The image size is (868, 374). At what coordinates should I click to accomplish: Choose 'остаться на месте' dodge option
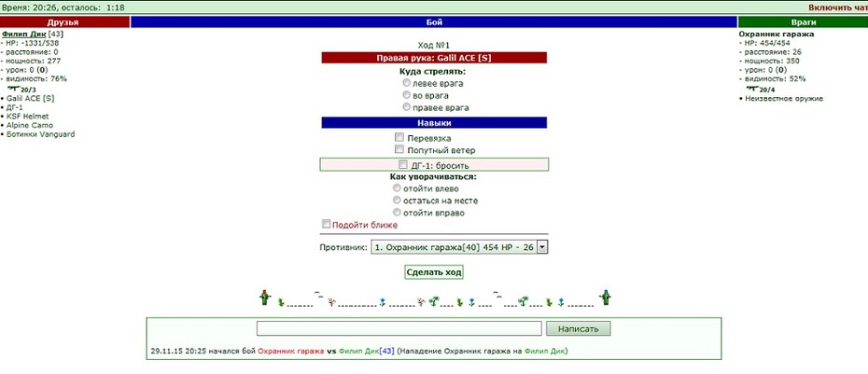[x=397, y=201]
